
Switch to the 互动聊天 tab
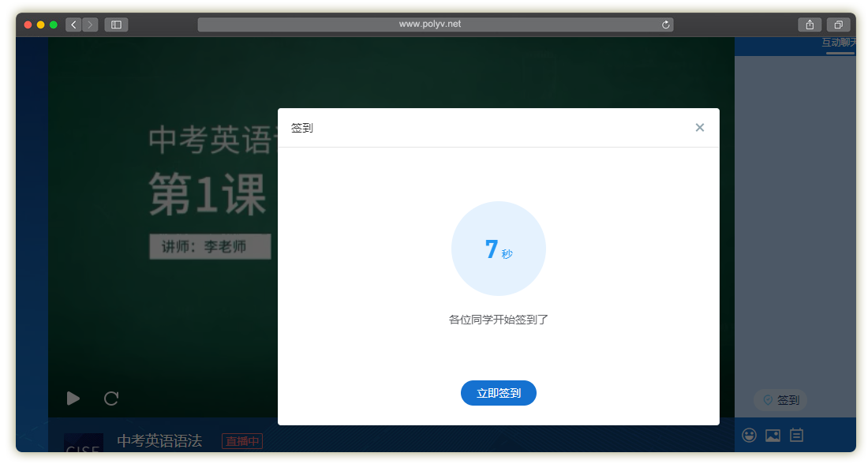(x=839, y=43)
